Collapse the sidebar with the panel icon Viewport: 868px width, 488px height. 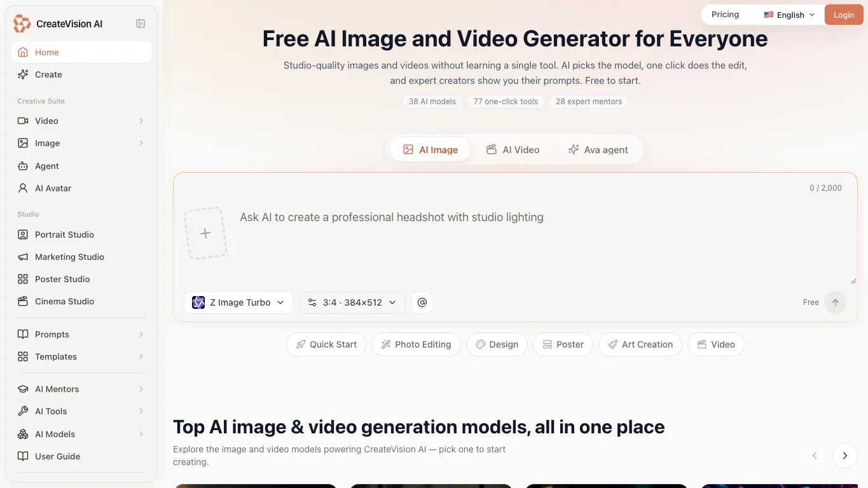141,24
